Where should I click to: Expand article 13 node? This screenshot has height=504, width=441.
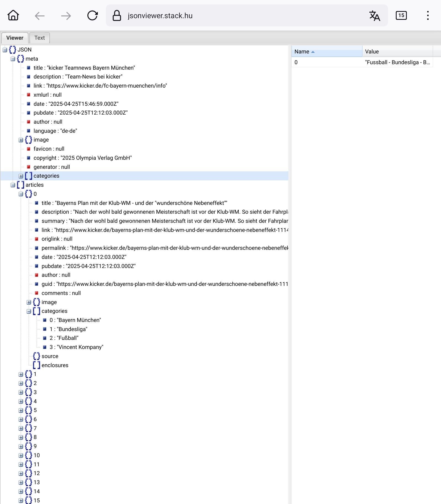point(21,483)
